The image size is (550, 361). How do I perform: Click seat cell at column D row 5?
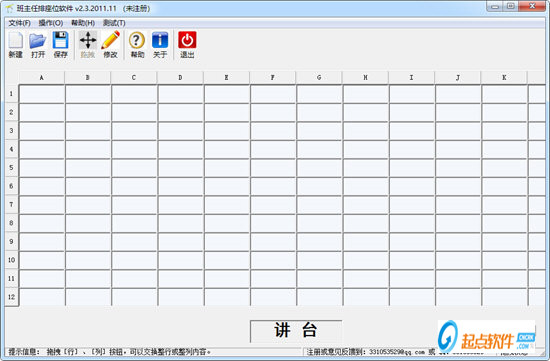coord(181,168)
